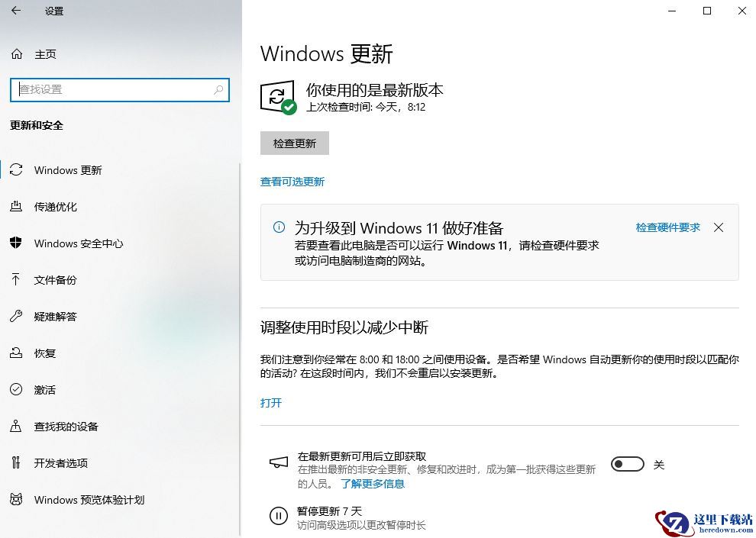Open the 了解更多信息 link
Image resolution: width=756 pixels, height=538 pixels.
(x=373, y=484)
